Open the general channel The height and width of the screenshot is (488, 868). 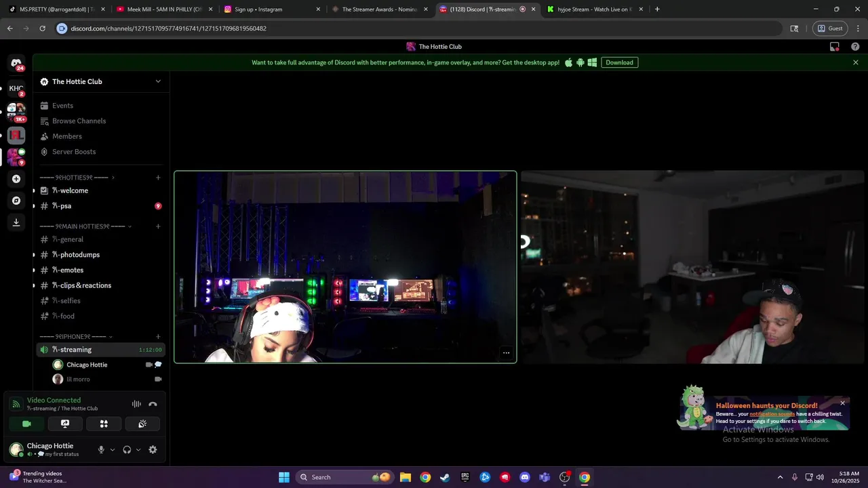click(x=100, y=239)
